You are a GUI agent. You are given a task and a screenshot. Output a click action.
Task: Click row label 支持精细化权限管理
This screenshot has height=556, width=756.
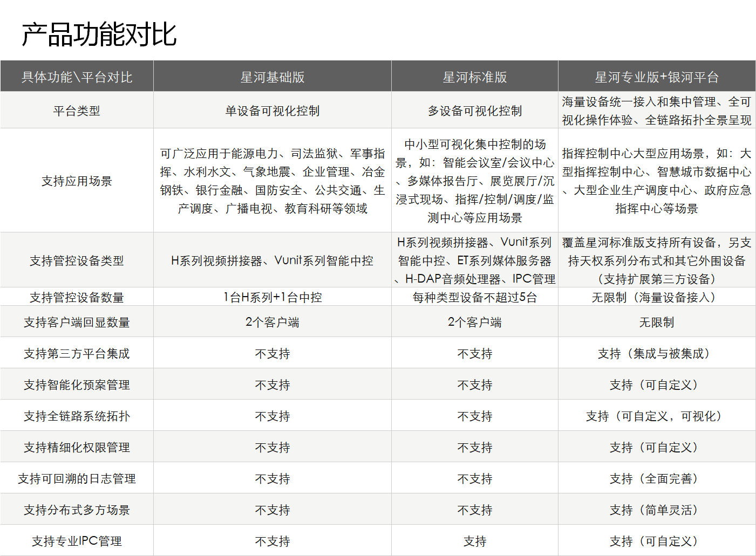tap(77, 448)
